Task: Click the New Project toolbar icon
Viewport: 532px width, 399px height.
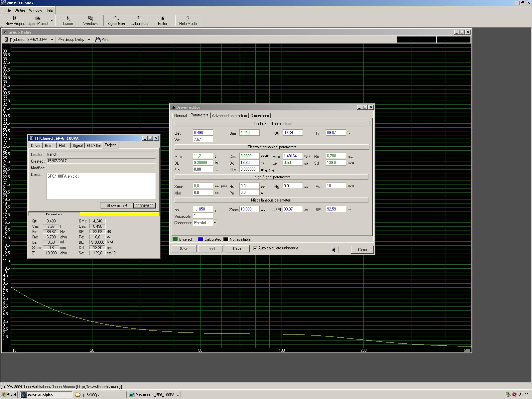Action: 15,20
